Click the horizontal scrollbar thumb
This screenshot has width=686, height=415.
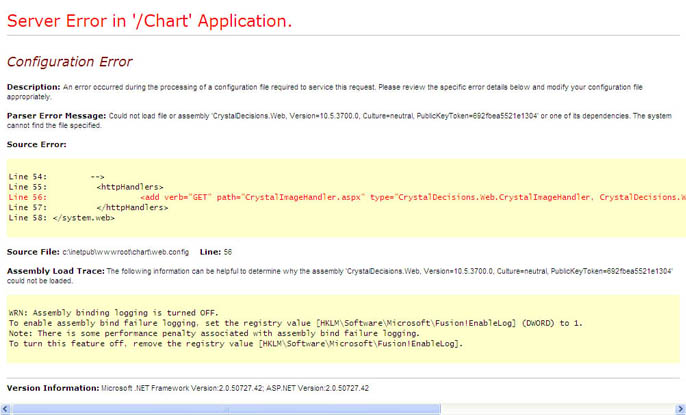226,409
